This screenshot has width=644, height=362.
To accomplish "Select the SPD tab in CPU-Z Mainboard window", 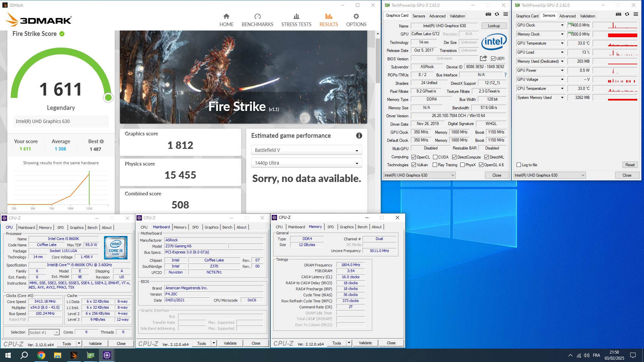I will pyautogui.click(x=195, y=227).
